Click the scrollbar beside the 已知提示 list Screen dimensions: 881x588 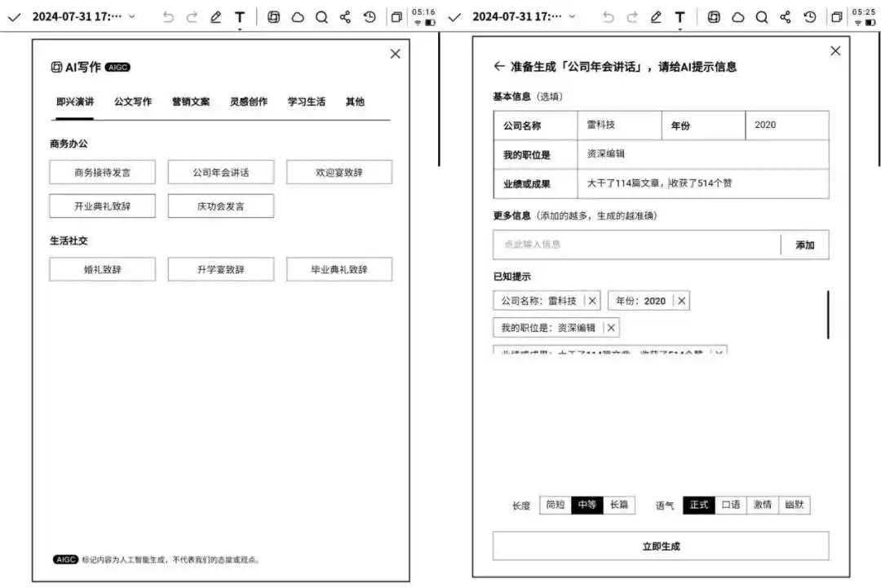[x=828, y=315]
